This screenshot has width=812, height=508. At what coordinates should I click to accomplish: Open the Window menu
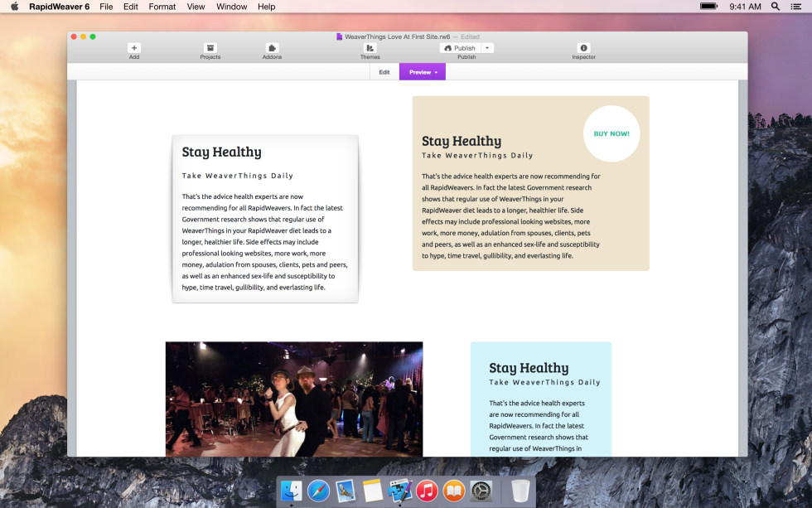point(231,7)
